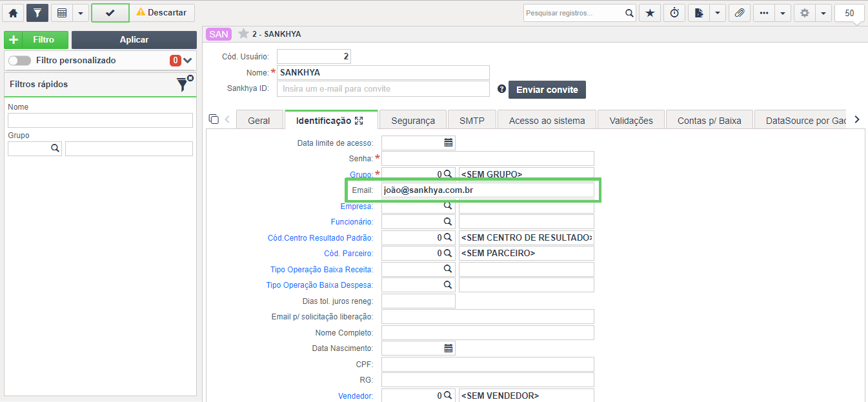Click the stopwatch timer icon
The image size is (868, 402).
tap(674, 13)
